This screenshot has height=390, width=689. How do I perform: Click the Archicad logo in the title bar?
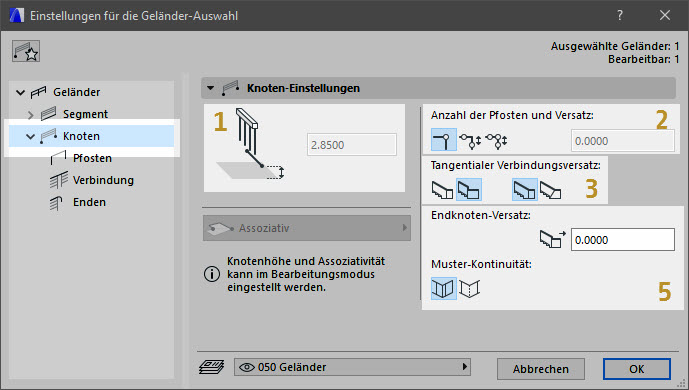coord(17,15)
